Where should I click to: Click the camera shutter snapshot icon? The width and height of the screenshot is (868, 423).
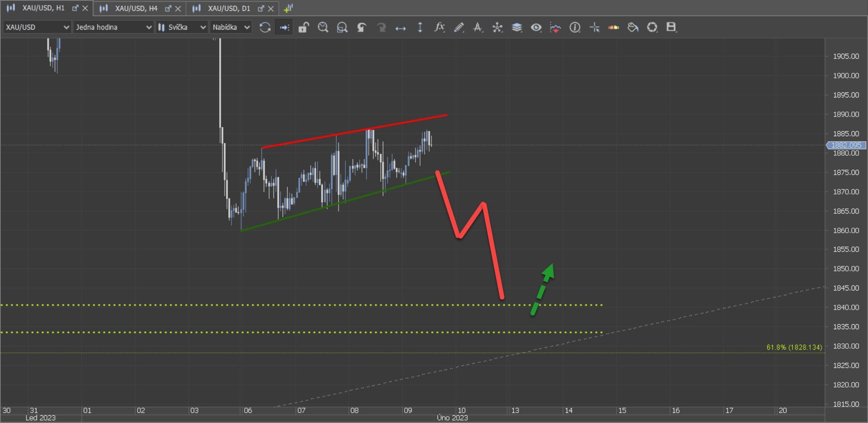652,27
